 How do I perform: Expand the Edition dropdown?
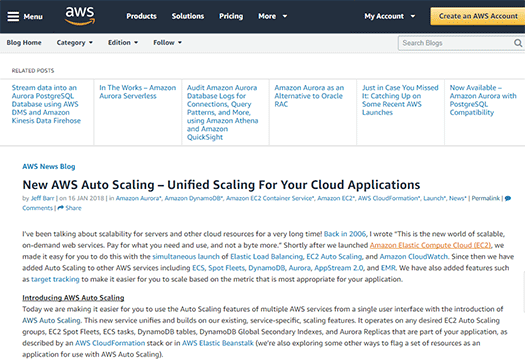click(x=123, y=43)
